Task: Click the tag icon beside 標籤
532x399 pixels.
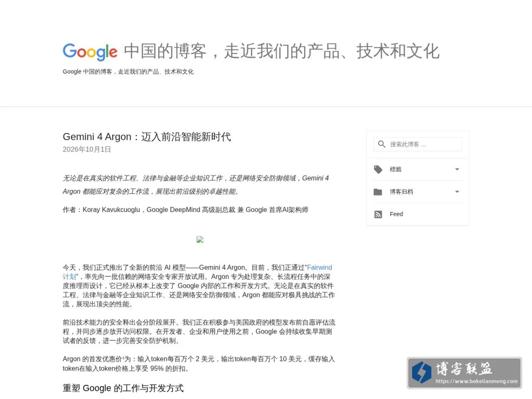Action: (x=378, y=169)
